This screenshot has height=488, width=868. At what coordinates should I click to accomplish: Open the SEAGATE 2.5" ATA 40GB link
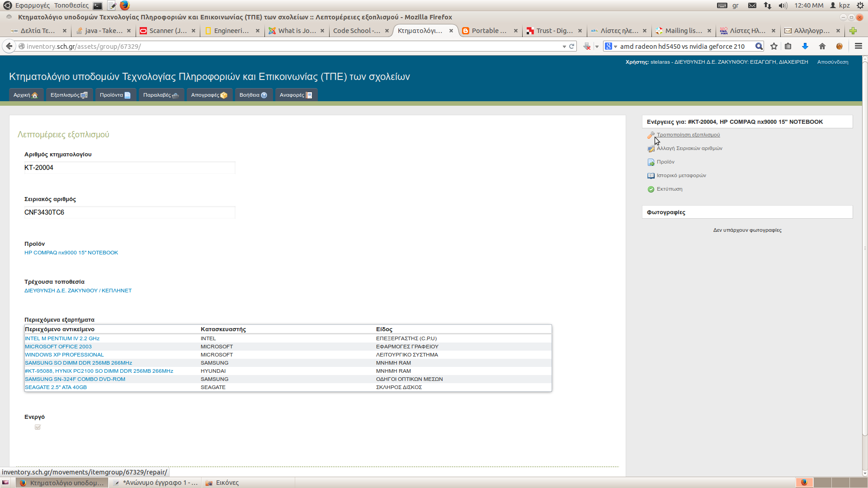(x=56, y=387)
